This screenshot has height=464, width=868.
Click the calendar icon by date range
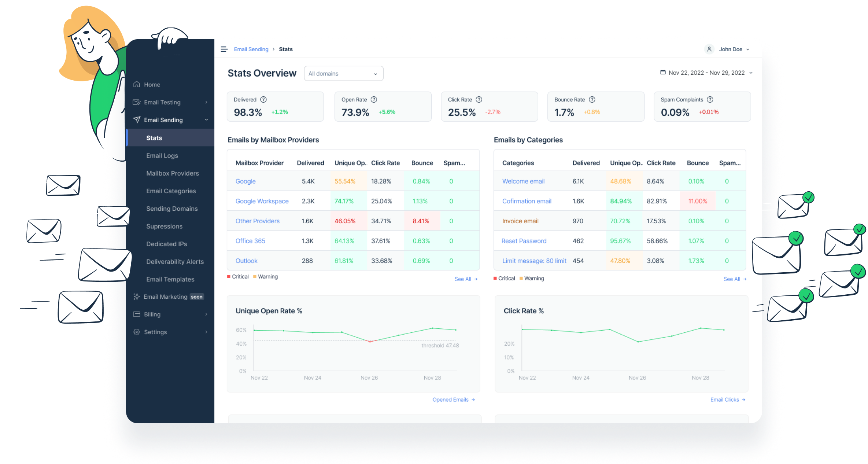(x=663, y=73)
